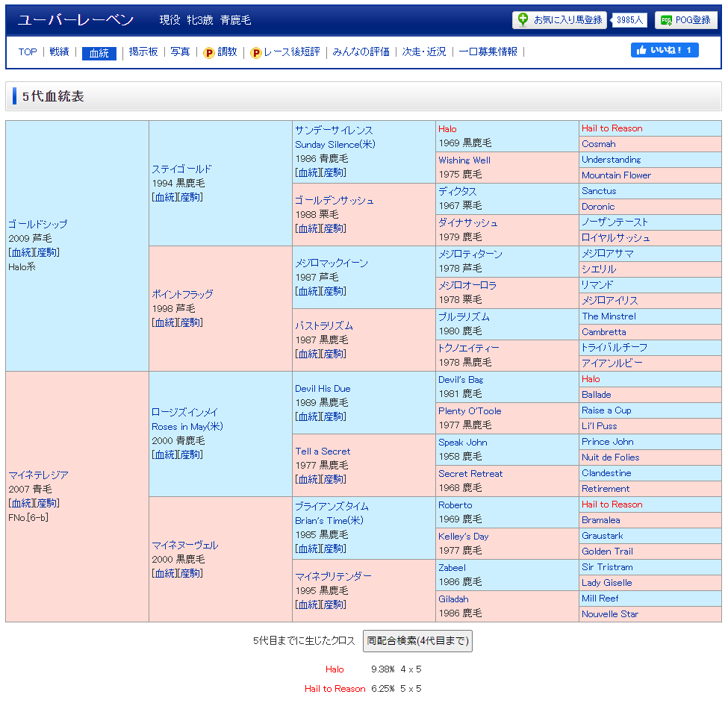Open the マイネテレジア dam link
This screenshot has height=703, width=728.
tap(38, 475)
